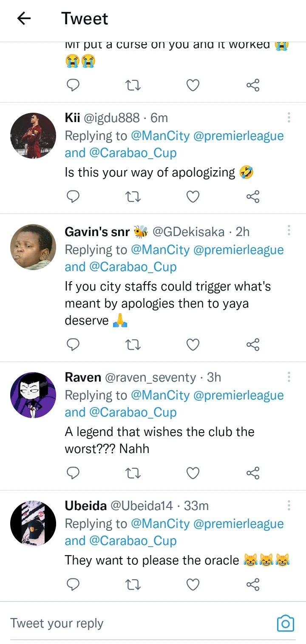
Task: Like Ubeida's tweet
Action: pyautogui.click(x=193, y=585)
